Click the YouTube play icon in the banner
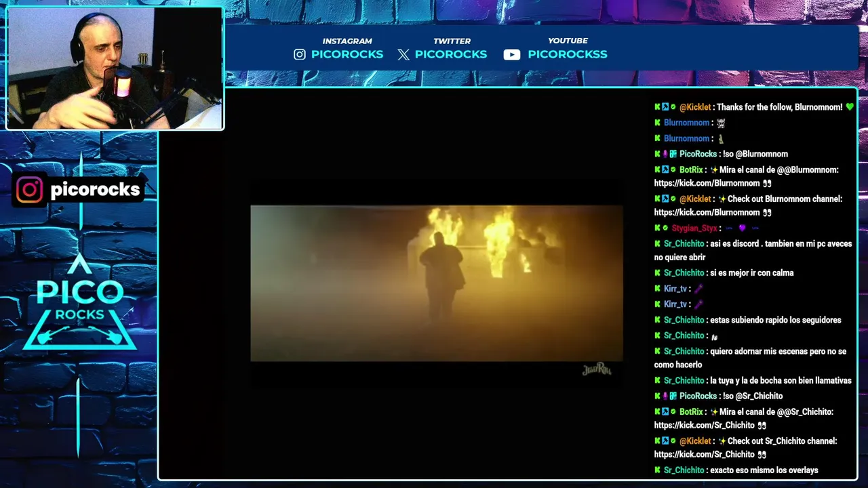Screen dimensions: 868x488 (512, 55)
